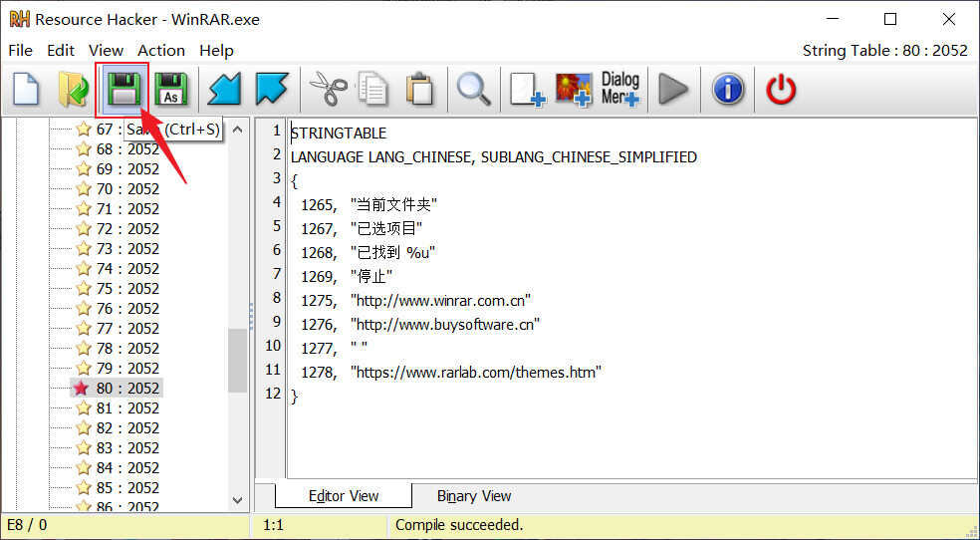
Task: Open the Edit menu
Action: 61,51
